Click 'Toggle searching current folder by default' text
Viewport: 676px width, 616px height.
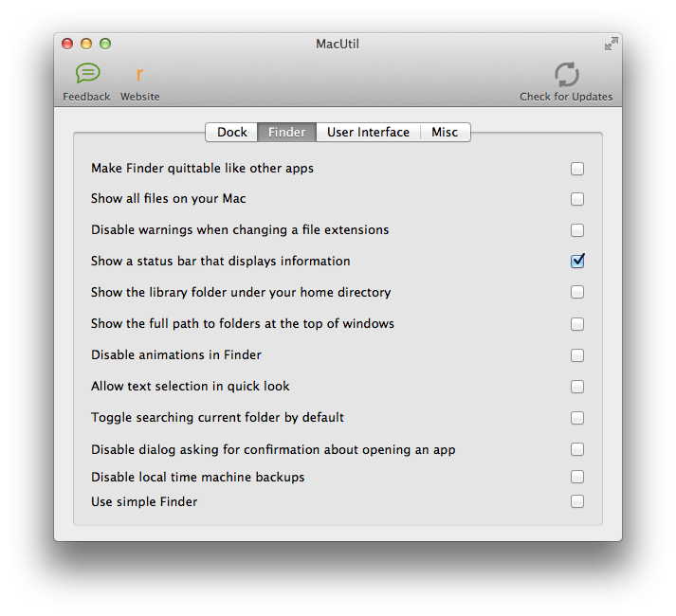point(218,418)
